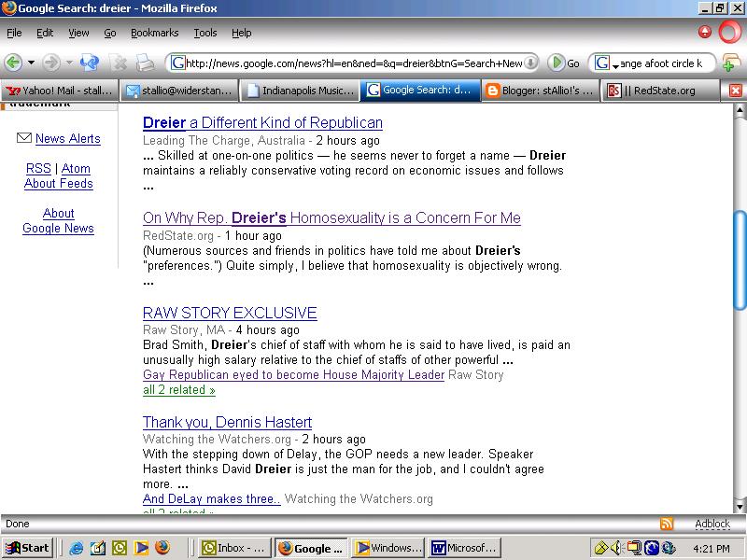Open the View menu
The height and width of the screenshot is (560, 747).
pos(78,33)
